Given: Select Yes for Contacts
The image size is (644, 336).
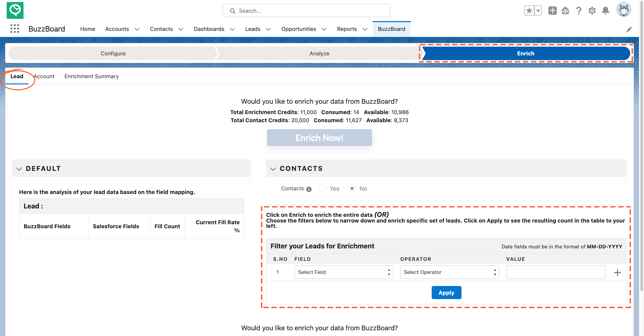Looking at the screenshot, I should pyautogui.click(x=322, y=189).
